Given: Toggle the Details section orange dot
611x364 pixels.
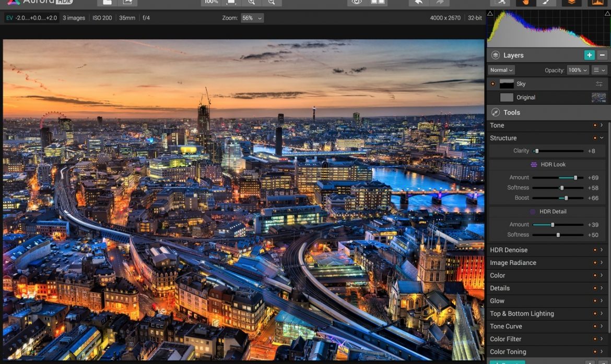Looking at the screenshot, I should [x=595, y=288].
